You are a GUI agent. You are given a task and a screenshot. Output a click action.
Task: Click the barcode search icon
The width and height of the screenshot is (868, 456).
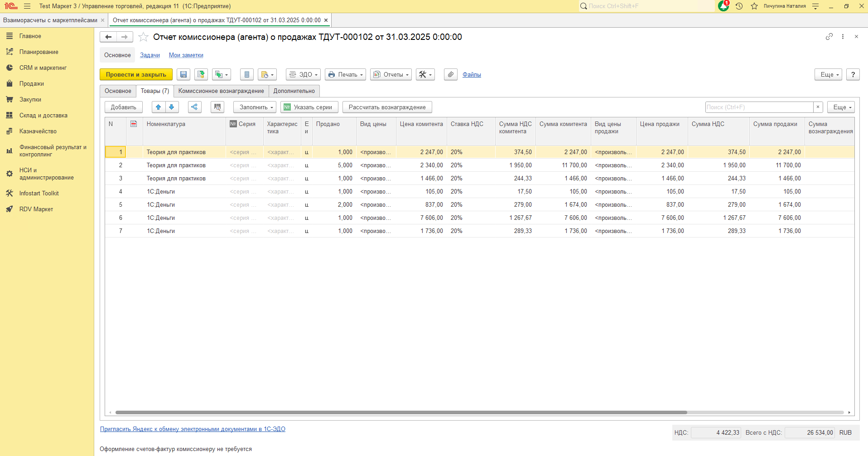click(217, 107)
